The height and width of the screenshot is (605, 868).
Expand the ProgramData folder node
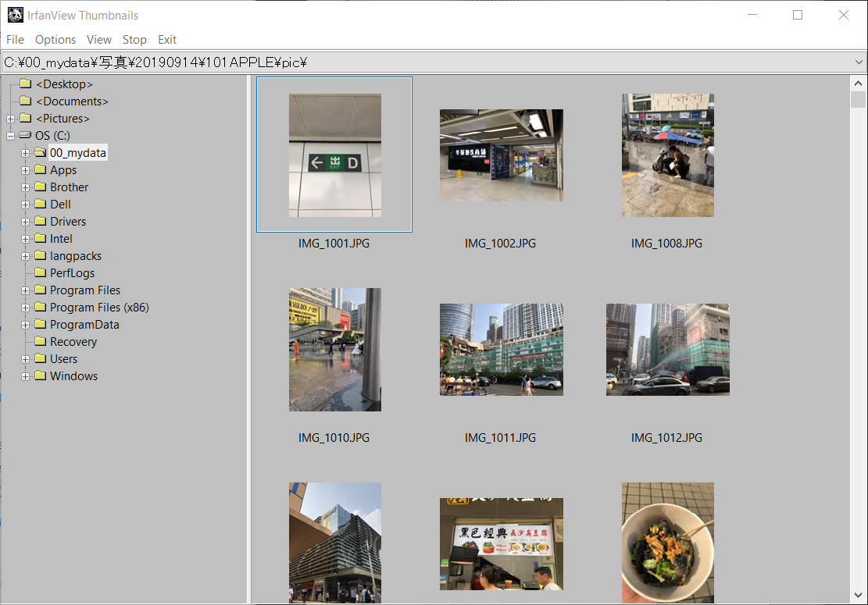pos(26,325)
